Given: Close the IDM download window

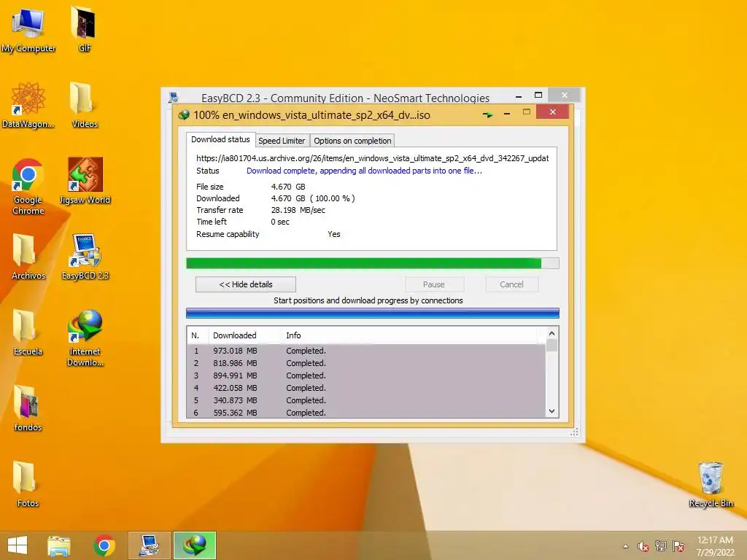Looking at the screenshot, I should (553, 112).
